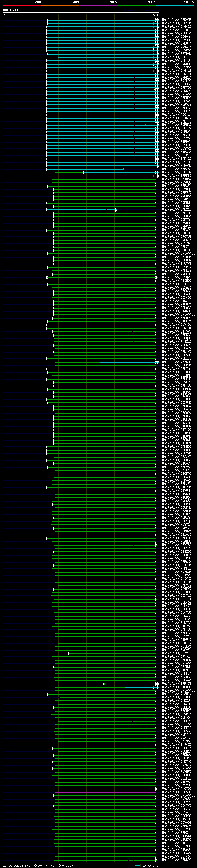Select subject UniRef100_Q39366
The image size is (197, 868).
(177, 67)
